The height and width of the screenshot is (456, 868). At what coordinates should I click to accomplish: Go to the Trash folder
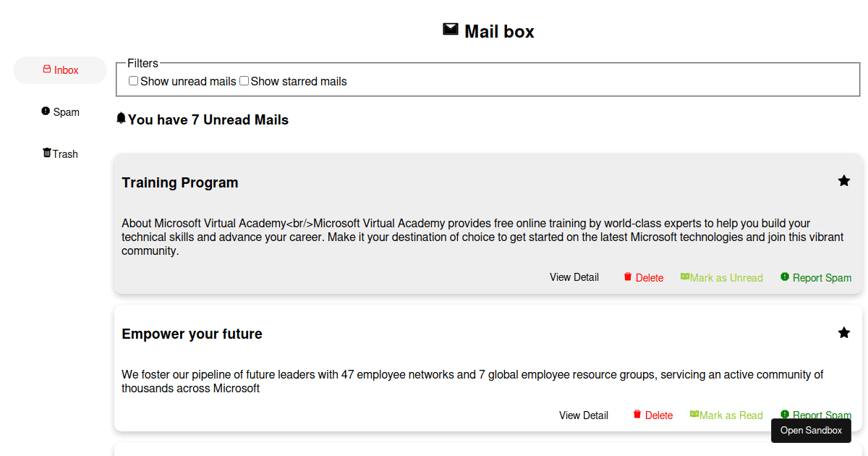pos(60,154)
